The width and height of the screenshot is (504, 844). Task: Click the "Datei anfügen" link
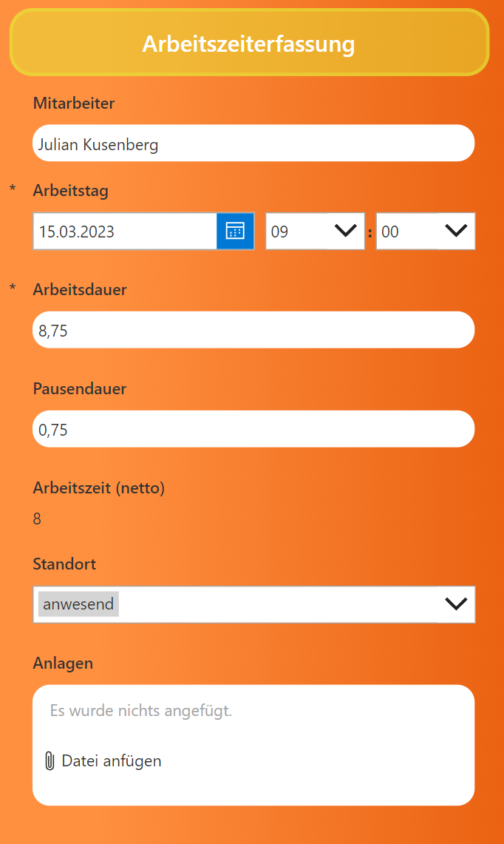click(111, 761)
